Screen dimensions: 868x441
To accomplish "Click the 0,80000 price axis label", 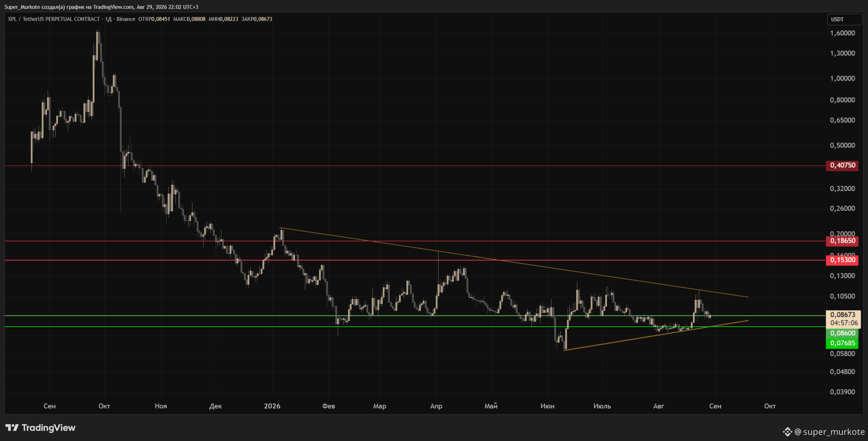I will click(843, 100).
